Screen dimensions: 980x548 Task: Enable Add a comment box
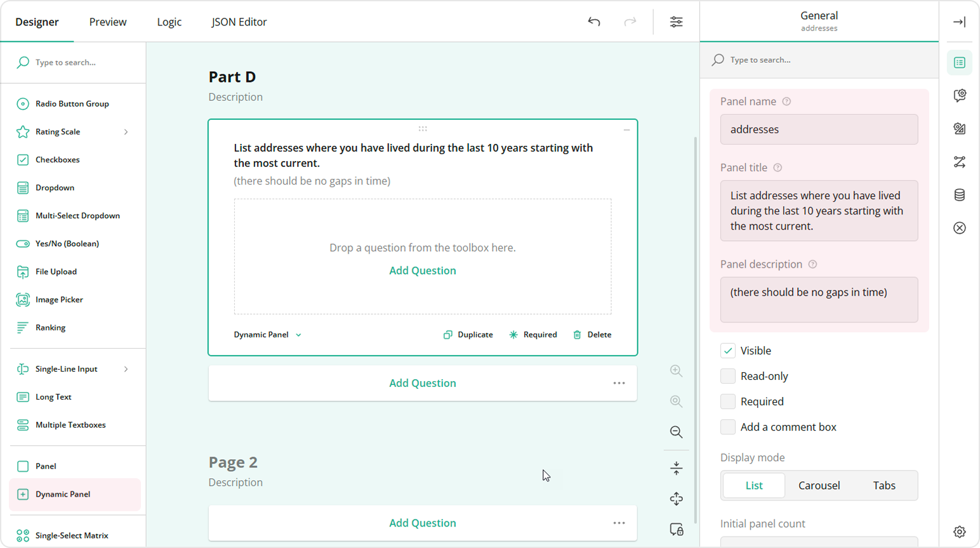coord(727,427)
